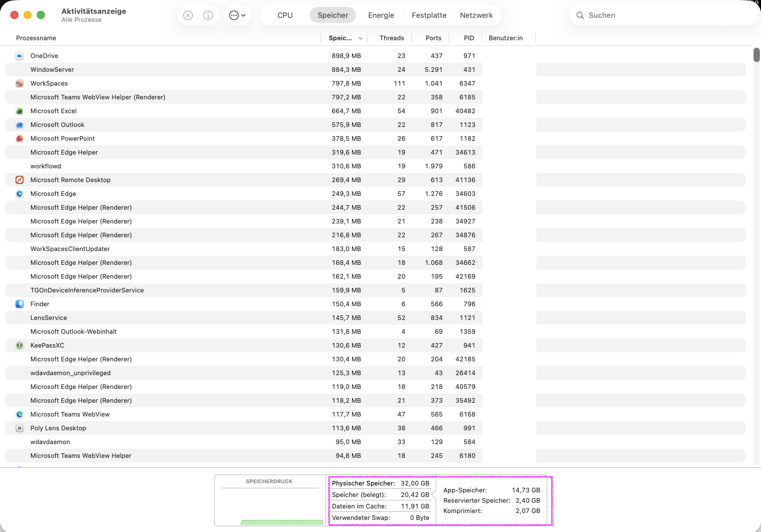Image resolution: width=761 pixels, height=532 pixels.
Task: Sort by the Threads column header
Action: [392, 38]
